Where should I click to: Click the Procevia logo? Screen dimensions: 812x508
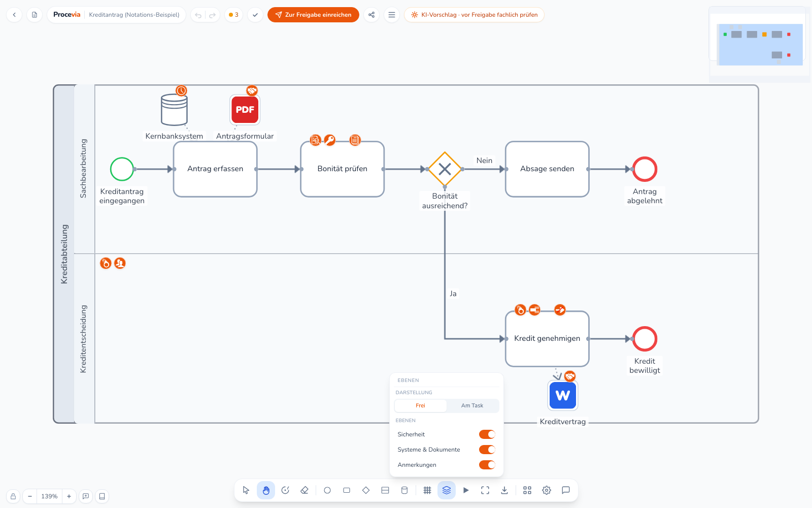(66, 15)
